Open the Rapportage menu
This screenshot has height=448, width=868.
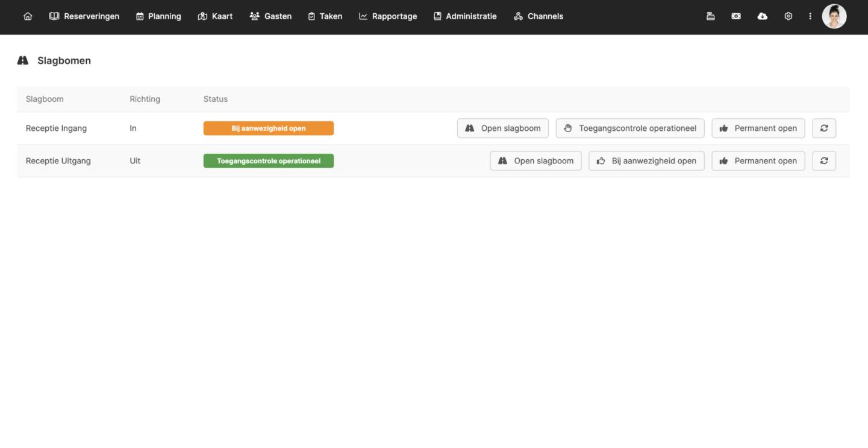(388, 16)
